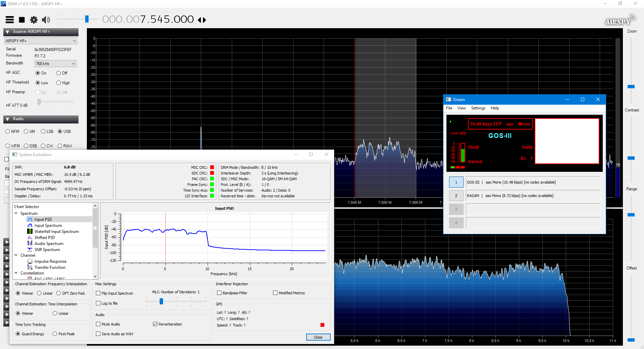The height and width of the screenshot is (349, 644).
Task: Open Waterfall Input Spectrum chart
Action: tap(56, 232)
